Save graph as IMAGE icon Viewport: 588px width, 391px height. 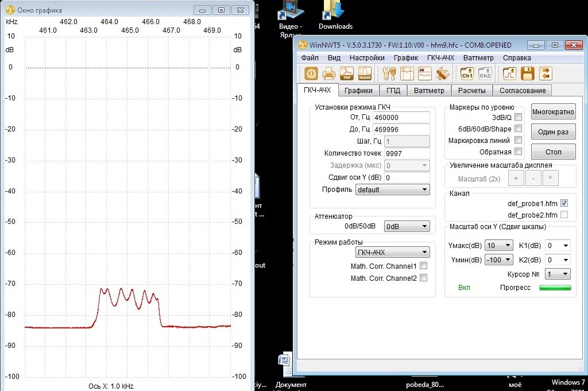[x=365, y=73]
